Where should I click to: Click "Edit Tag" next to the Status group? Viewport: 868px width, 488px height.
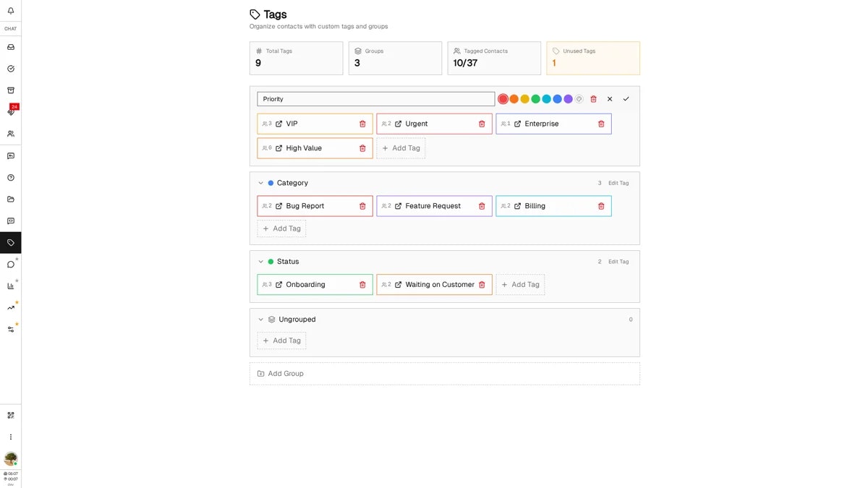click(x=618, y=261)
